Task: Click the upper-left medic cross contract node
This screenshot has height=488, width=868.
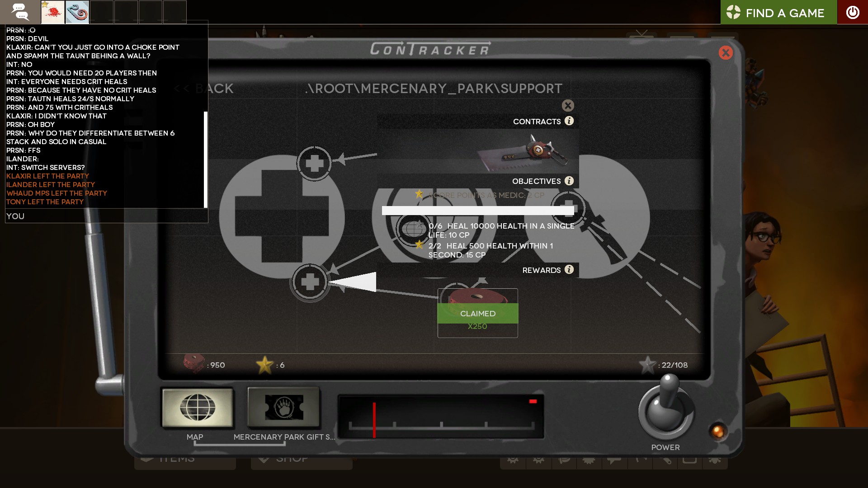Action: 314,163
